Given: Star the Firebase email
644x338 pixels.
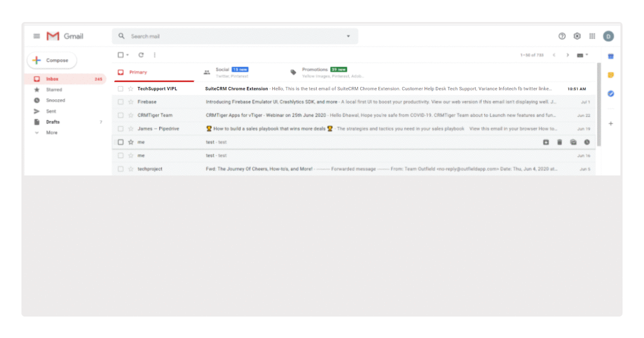Looking at the screenshot, I should pos(130,102).
